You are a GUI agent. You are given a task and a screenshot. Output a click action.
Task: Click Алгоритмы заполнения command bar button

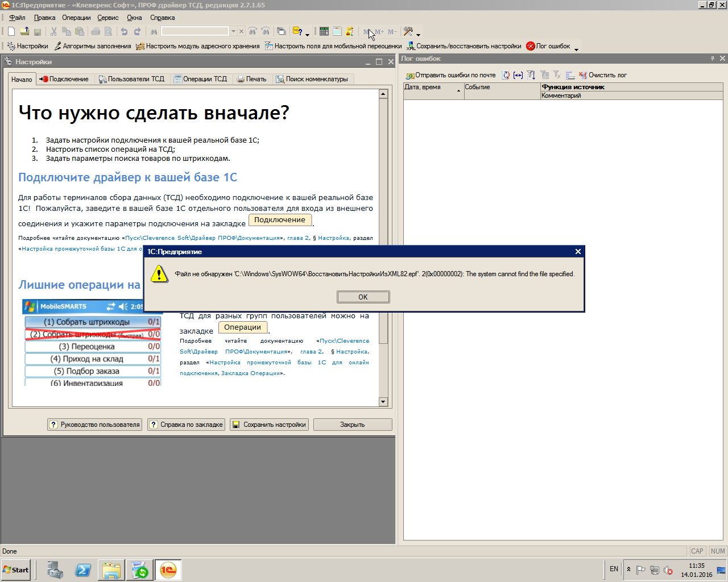[92, 46]
